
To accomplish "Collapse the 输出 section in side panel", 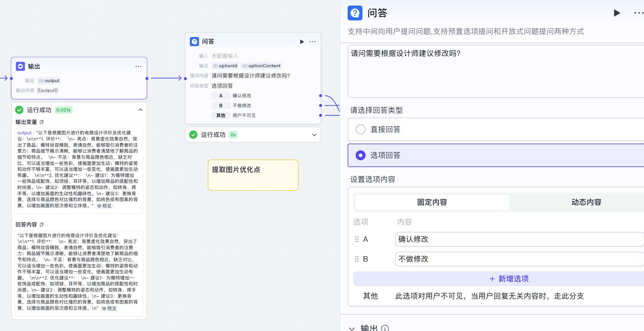I will [x=352, y=328].
